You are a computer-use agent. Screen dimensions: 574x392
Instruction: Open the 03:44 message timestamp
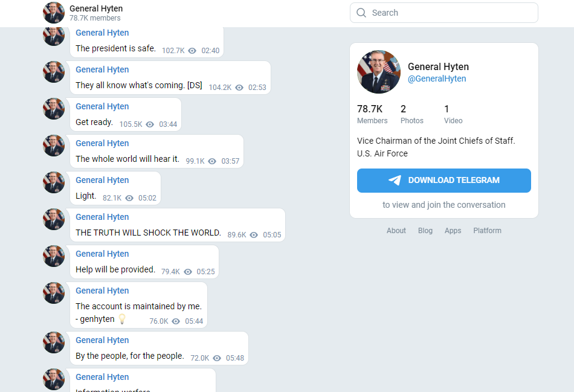click(x=168, y=124)
